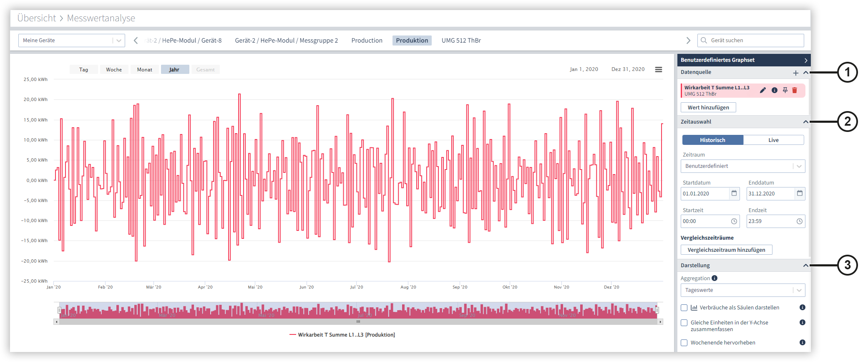The image size is (868, 362).
Task: Select the Woche range tab
Action: tap(114, 70)
